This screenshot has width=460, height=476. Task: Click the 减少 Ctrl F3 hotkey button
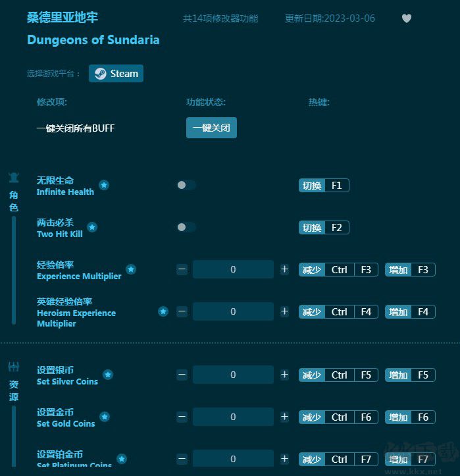point(338,269)
